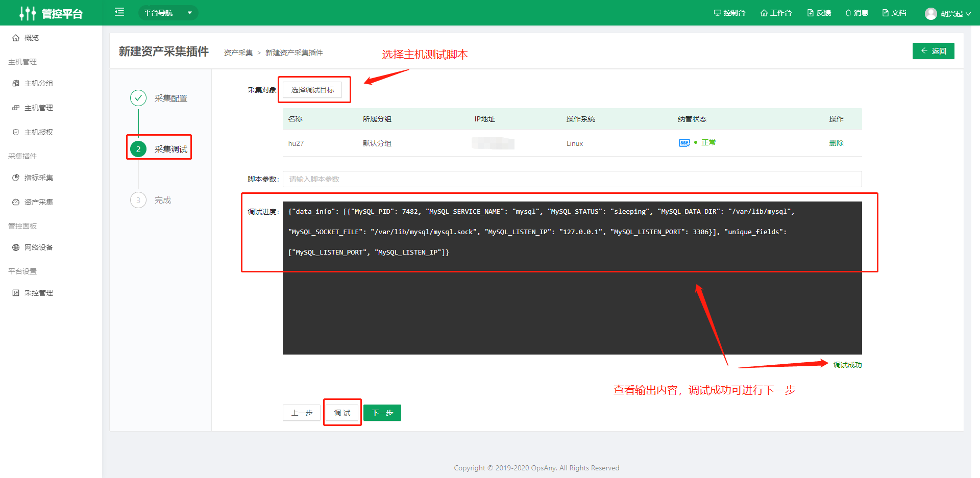Open 网络设备 in the sidebar
The width and height of the screenshot is (980, 478).
(39, 247)
